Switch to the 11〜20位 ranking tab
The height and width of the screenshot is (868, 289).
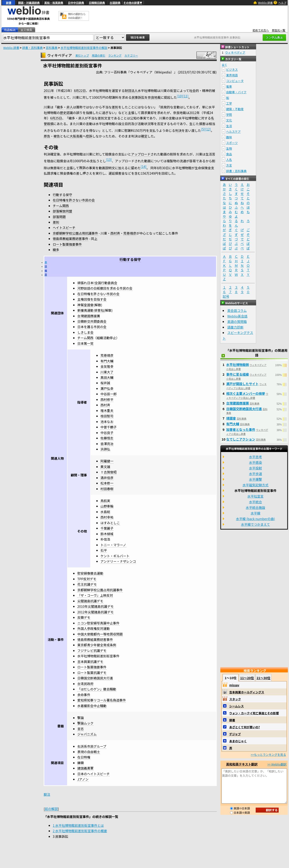[x=247, y=678]
